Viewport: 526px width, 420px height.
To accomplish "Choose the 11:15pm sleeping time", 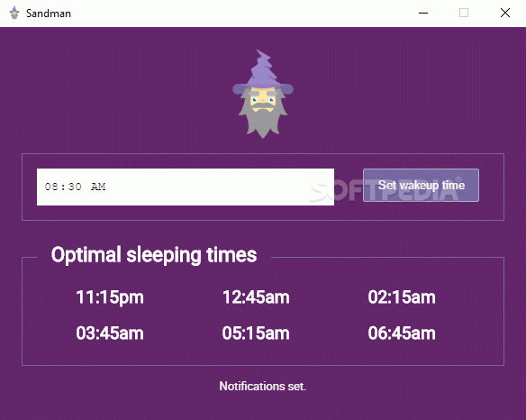I will coord(110,297).
